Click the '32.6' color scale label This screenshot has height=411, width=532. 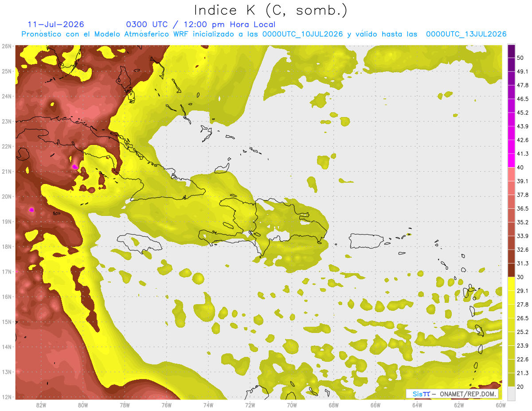(x=523, y=250)
